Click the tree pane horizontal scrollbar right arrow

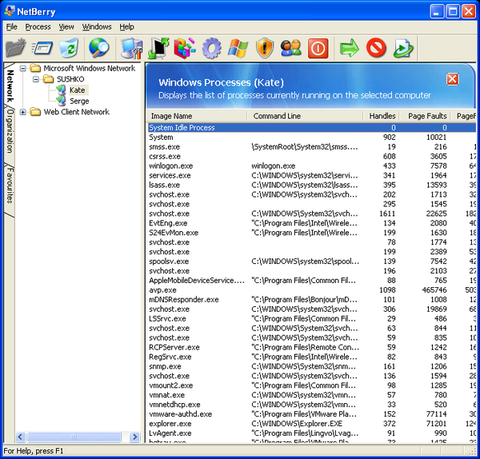(x=135, y=437)
